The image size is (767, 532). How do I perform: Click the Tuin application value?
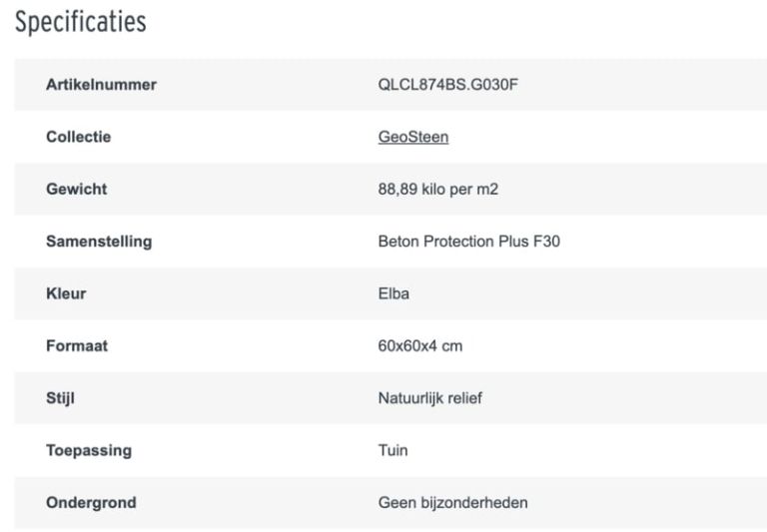click(392, 450)
